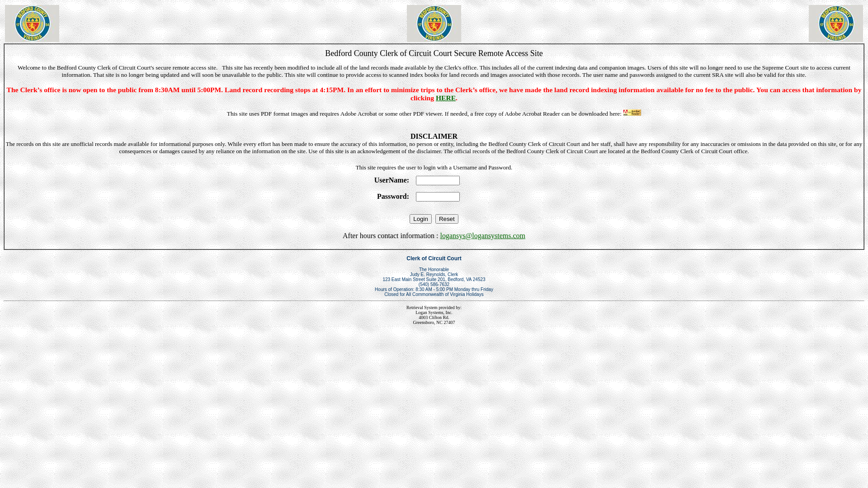Click the Bedford County seal icon top right
This screenshot has width=868, height=488.
coord(836,23)
